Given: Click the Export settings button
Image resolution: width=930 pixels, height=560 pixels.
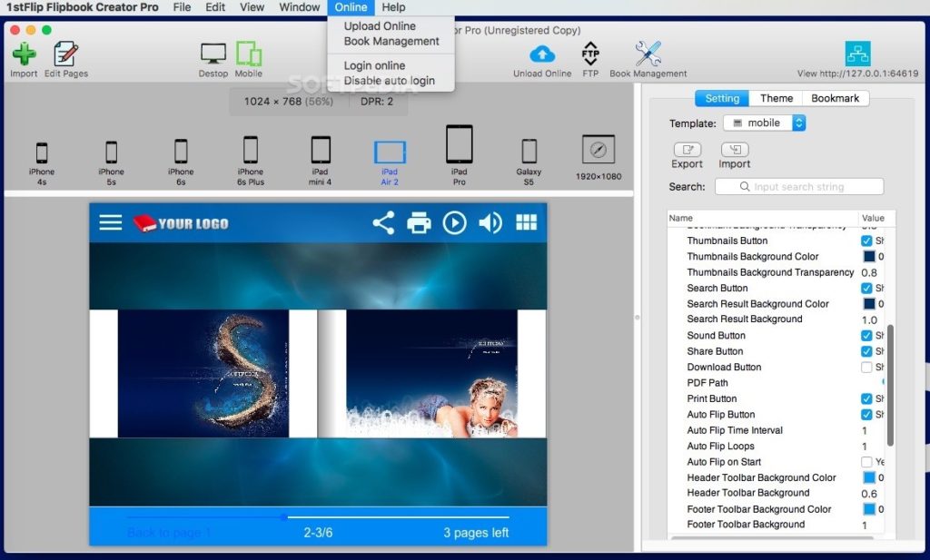Looking at the screenshot, I should [687, 150].
